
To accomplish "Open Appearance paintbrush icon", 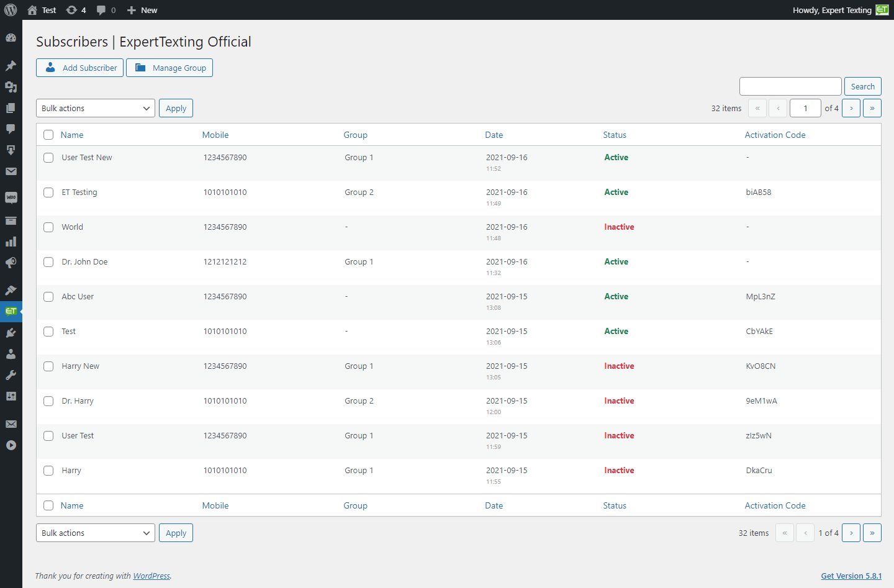I will coord(11,290).
